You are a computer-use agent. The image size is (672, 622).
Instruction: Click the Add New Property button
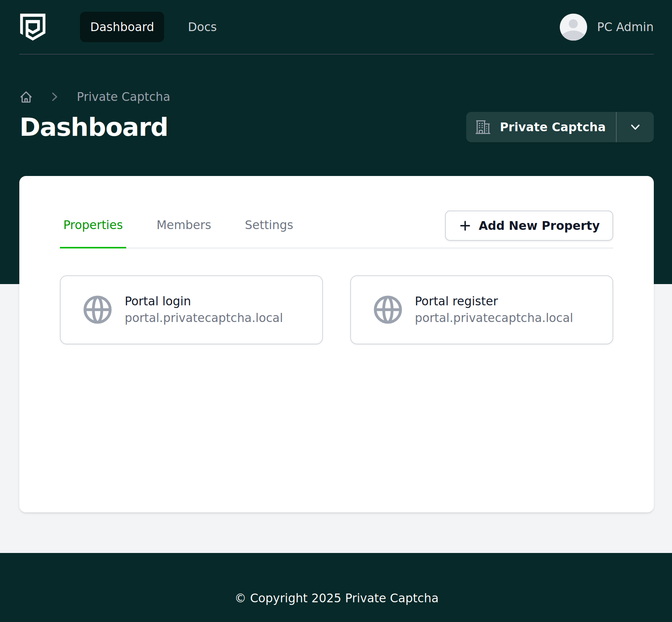coord(529,226)
